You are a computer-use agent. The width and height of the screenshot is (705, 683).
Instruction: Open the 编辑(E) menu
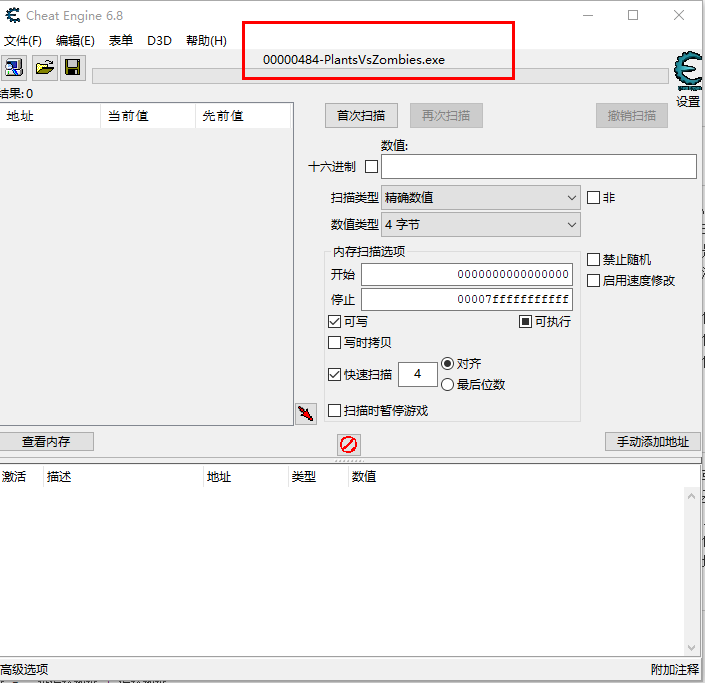(75, 41)
